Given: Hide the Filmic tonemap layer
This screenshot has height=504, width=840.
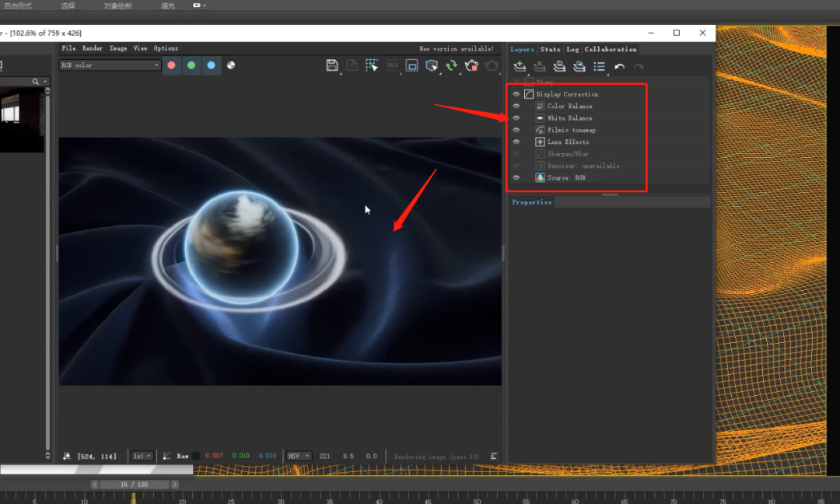Looking at the screenshot, I should 516,131.
